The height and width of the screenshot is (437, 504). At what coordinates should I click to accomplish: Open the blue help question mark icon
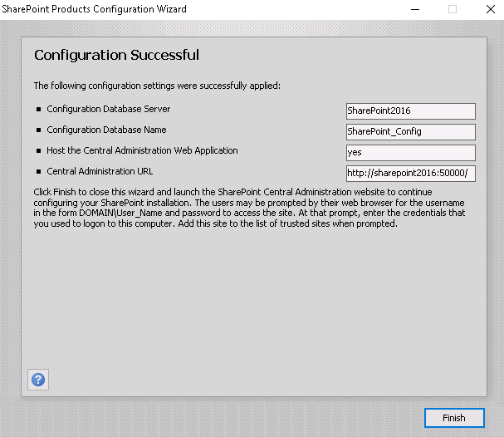click(38, 380)
